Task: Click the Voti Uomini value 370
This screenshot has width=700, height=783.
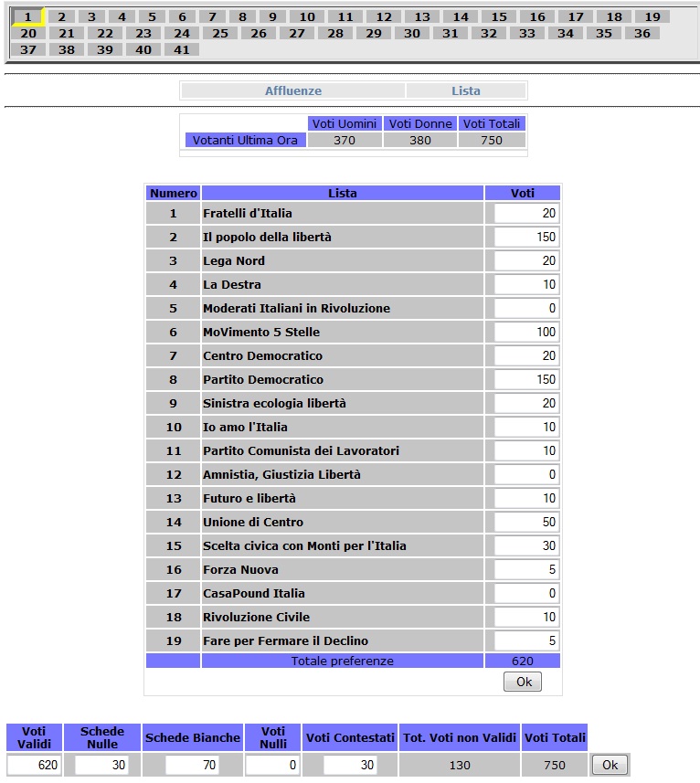Action: [345, 141]
